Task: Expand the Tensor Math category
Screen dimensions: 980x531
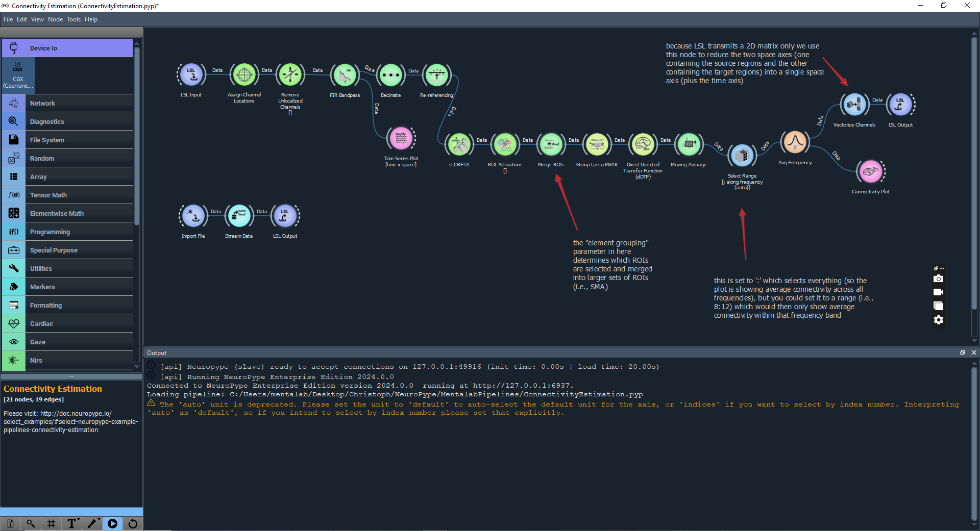Action: tap(67, 195)
